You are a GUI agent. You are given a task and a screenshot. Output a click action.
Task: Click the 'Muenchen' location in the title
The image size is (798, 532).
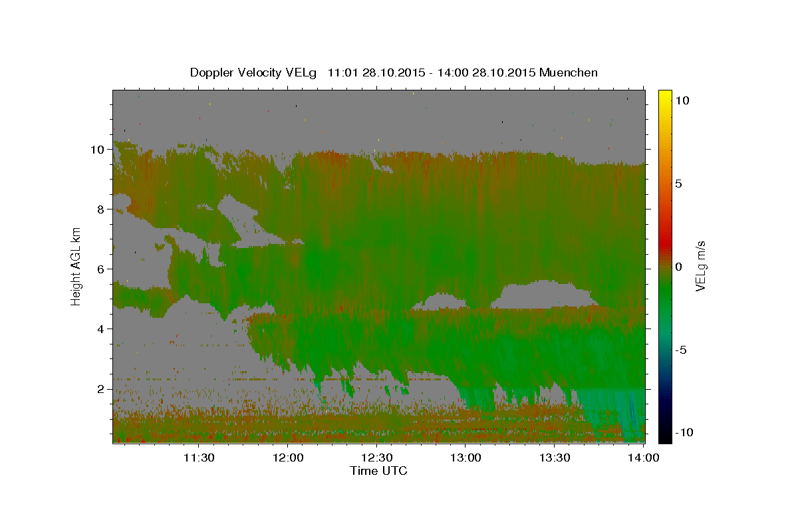(569, 72)
